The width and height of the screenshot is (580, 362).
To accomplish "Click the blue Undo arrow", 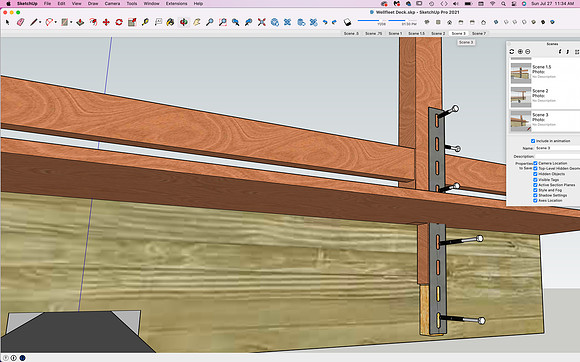I will pos(325,23).
